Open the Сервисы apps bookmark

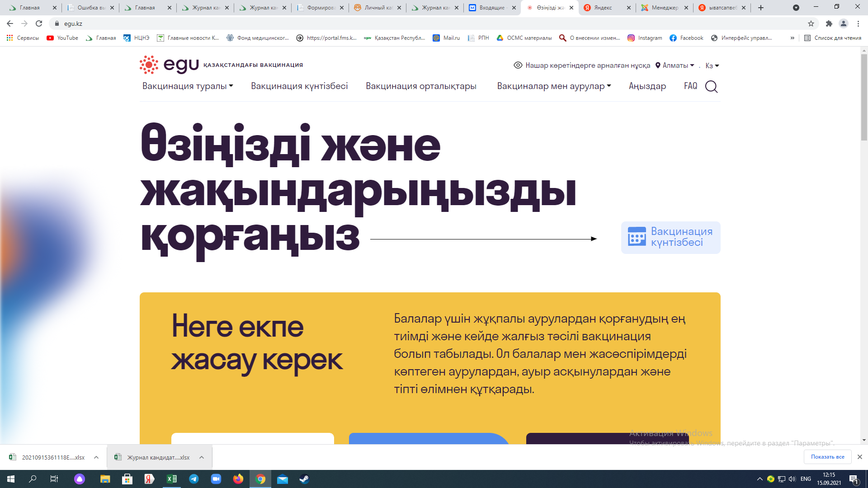23,38
